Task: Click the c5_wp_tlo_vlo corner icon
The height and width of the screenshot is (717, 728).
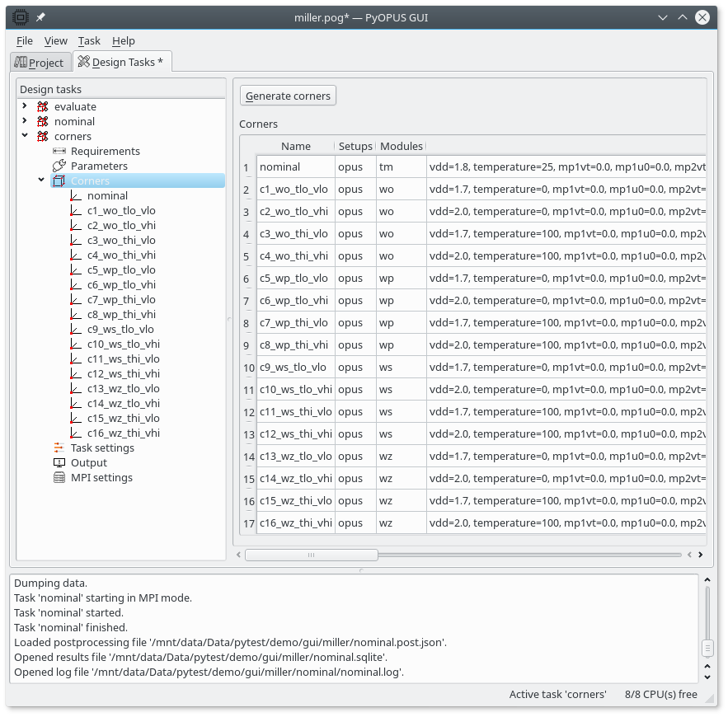Action: click(76, 269)
